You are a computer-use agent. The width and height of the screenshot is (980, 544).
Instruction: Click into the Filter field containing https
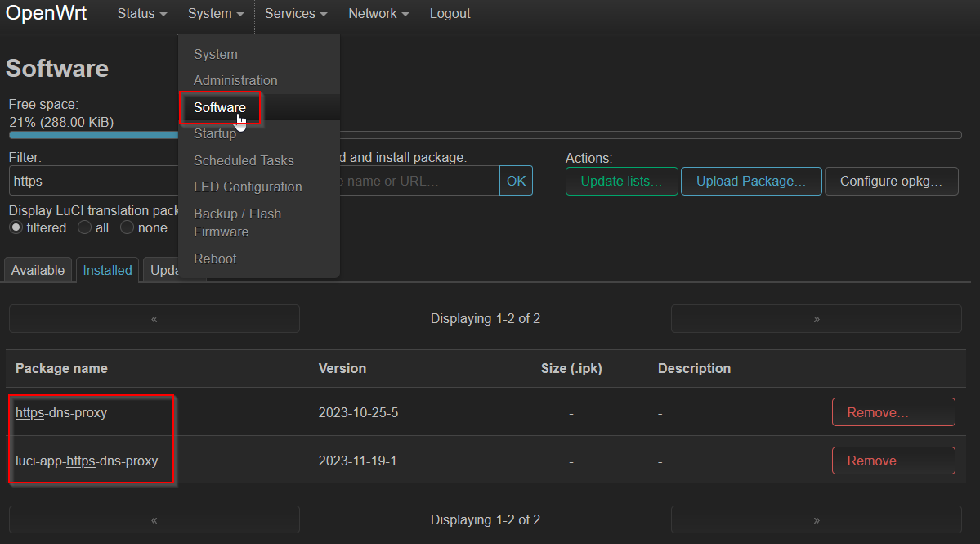point(94,181)
